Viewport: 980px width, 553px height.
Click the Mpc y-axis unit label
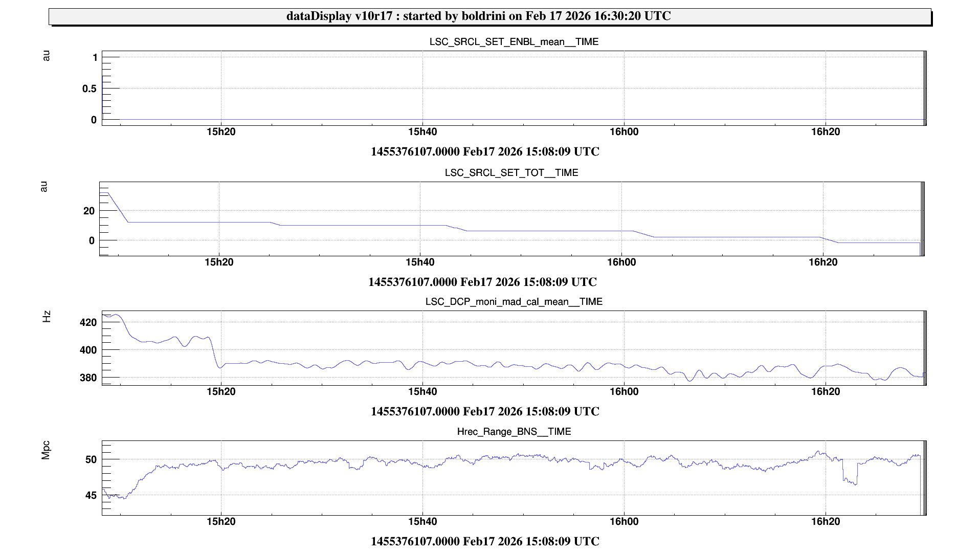click(x=46, y=450)
